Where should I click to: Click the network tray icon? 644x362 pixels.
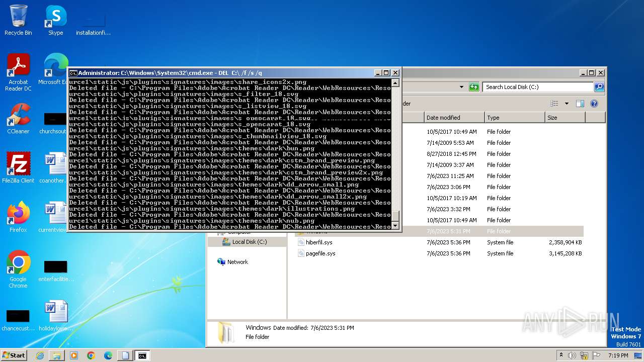point(584,355)
